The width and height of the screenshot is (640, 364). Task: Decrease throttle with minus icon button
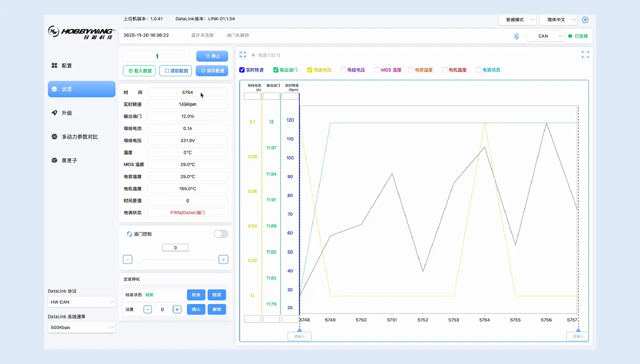tap(128, 260)
